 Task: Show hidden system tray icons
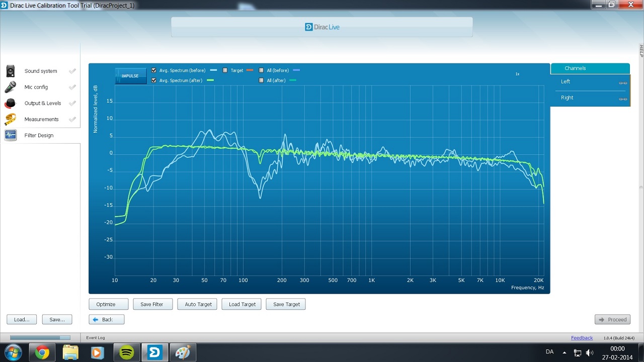click(564, 353)
